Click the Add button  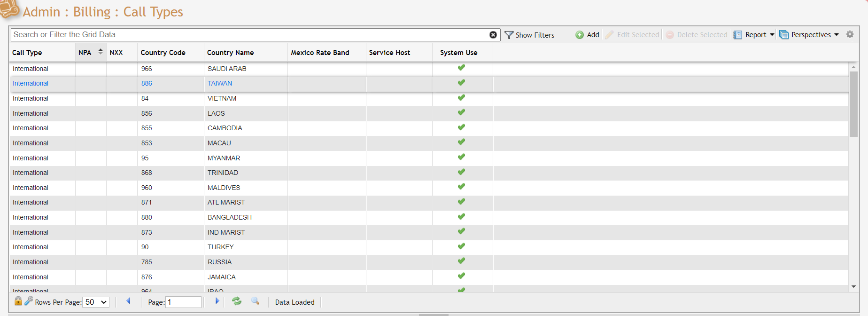588,35
